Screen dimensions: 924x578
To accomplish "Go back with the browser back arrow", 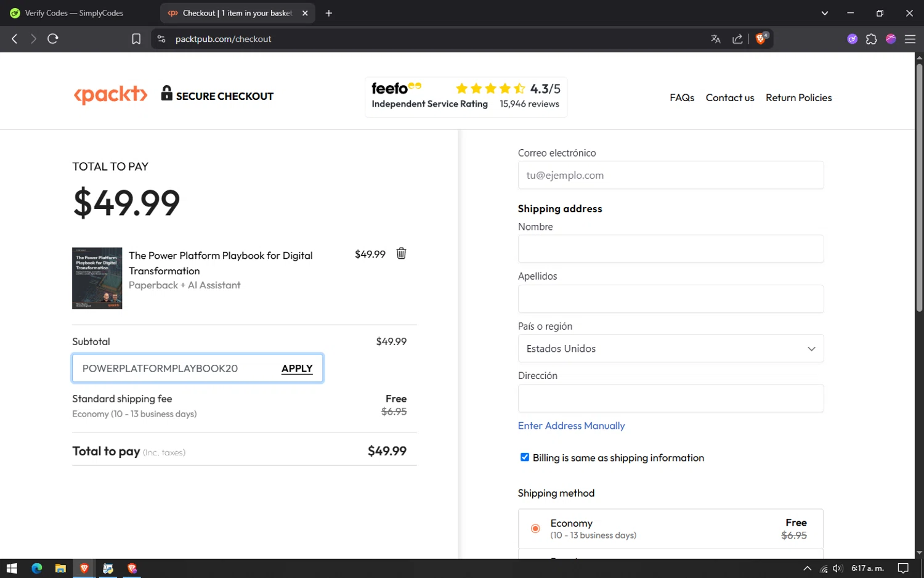I will click(15, 39).
